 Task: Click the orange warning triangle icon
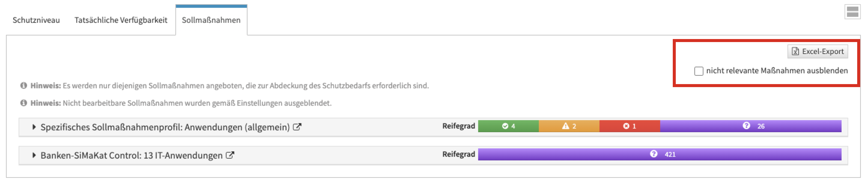click(x=566, y=126)
